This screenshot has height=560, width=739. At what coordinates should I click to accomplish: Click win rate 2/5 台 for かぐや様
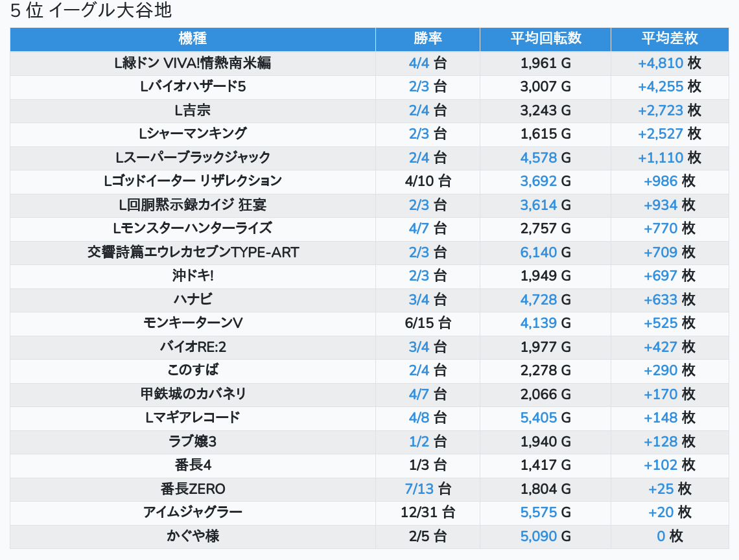[x=427, y=536]
